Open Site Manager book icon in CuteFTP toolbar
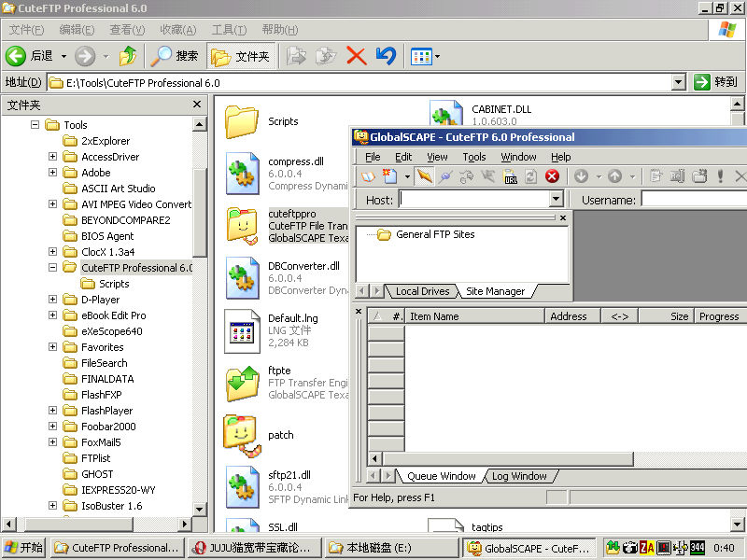The height and width of the screenshot is (560, 747). point(368,176)
